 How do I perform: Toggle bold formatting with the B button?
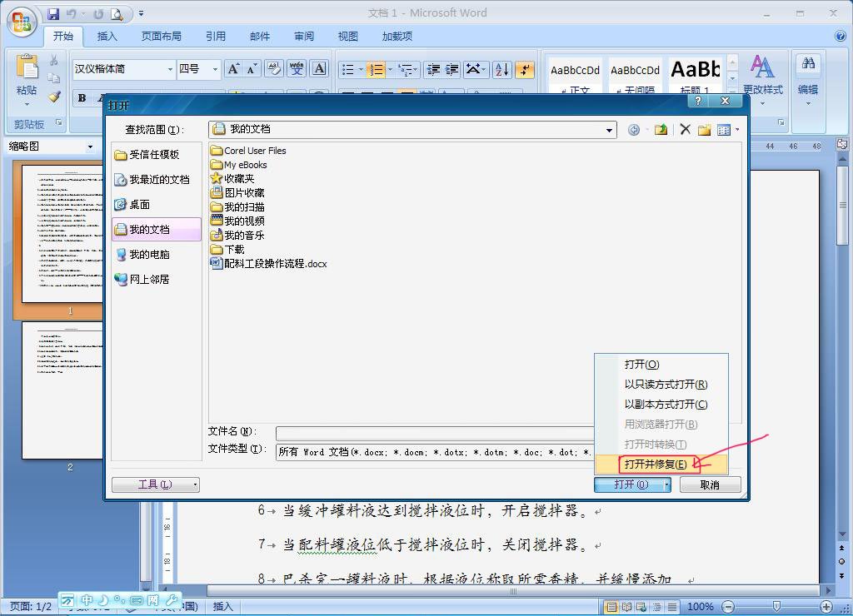pyautogui.click(x=83, y=97)
